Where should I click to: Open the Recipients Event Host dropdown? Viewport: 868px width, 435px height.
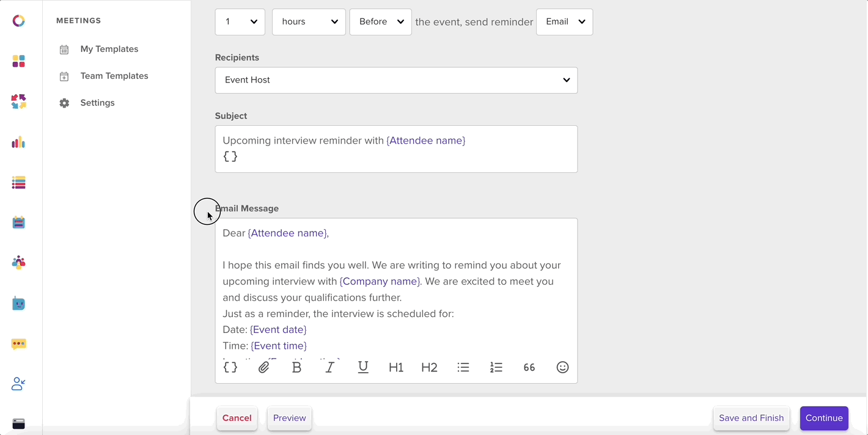(396, 80)
